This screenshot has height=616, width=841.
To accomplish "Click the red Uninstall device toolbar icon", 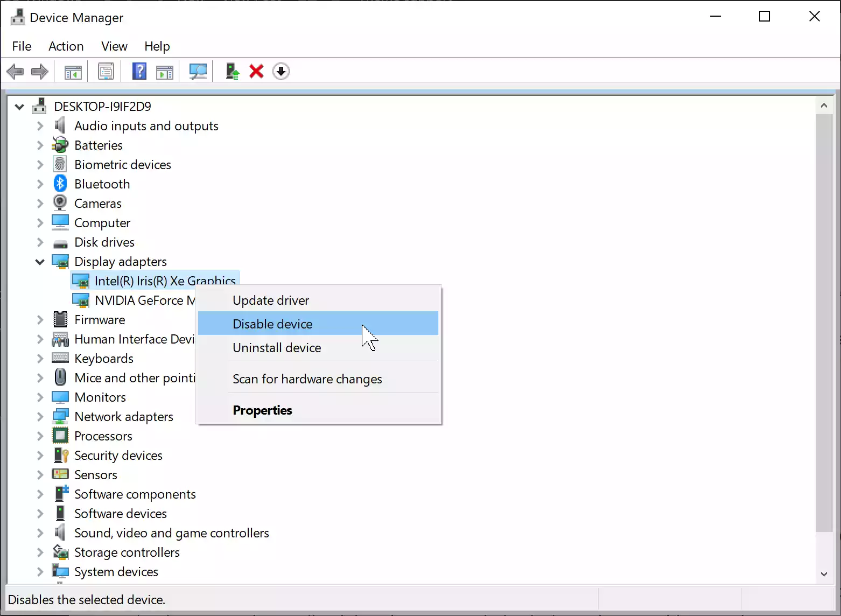I will [x=256, y=71].
